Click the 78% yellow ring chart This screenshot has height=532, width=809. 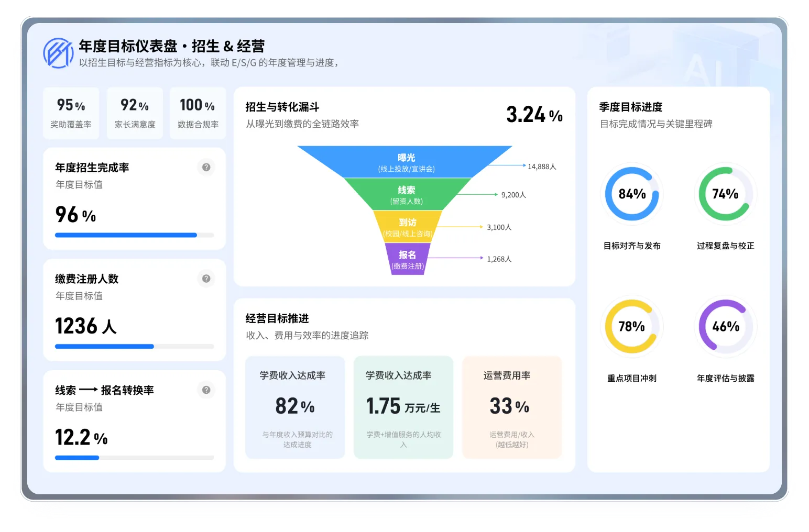632,326
